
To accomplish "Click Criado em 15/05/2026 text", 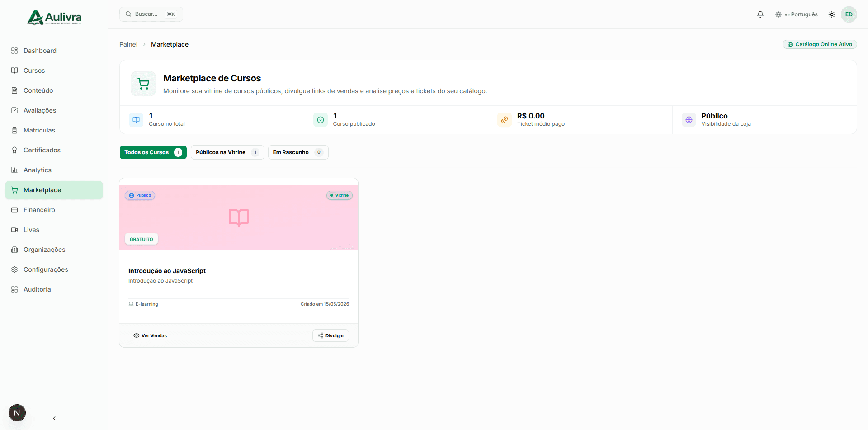I will pos(325,304).
